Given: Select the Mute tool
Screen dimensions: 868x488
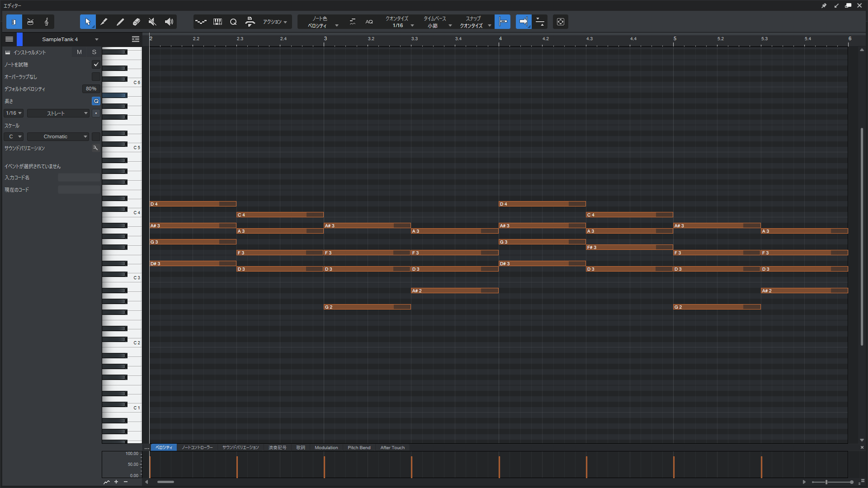Looking at the screenshot, I should point(153,22).
